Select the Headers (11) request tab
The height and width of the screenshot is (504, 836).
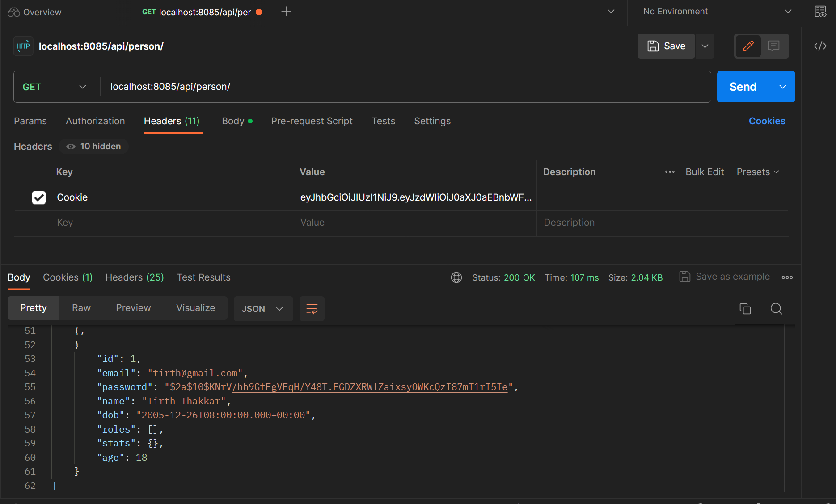click(172, 121)
